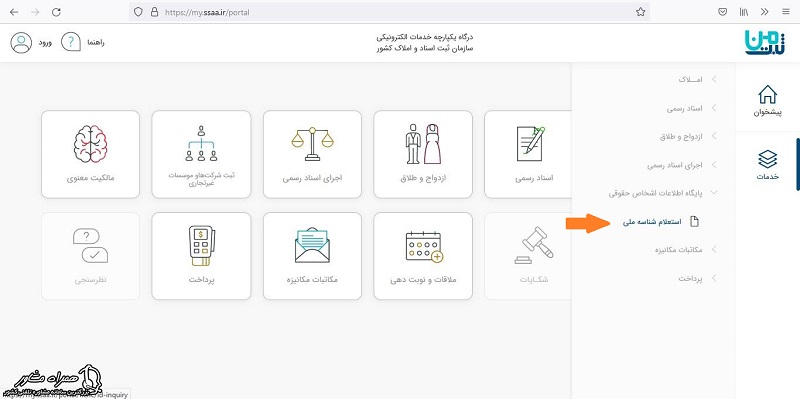This screenshot has height=399, width=800.
Task: Click the address bar URL field
Action: (x=388, y=12)
